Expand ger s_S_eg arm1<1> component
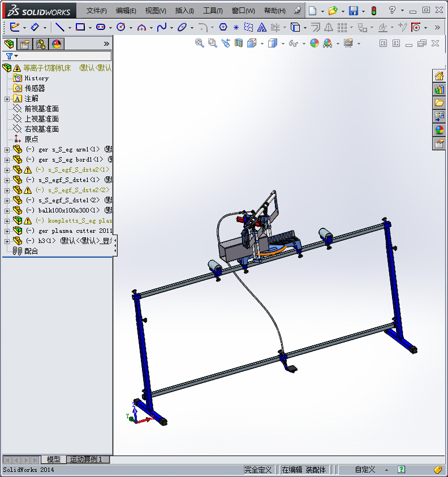 coord(7,150)
